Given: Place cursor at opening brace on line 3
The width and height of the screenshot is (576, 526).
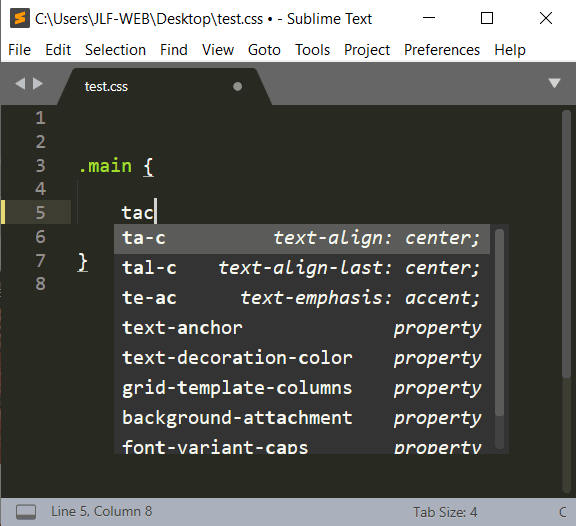Looking at the screenshot, I should point(148,167).
